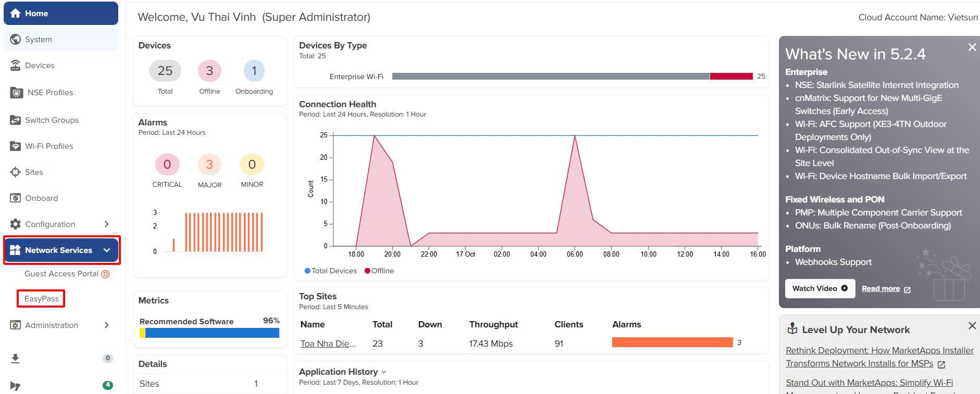Open Guest Access Portal menu item

(x=61, y=274)
